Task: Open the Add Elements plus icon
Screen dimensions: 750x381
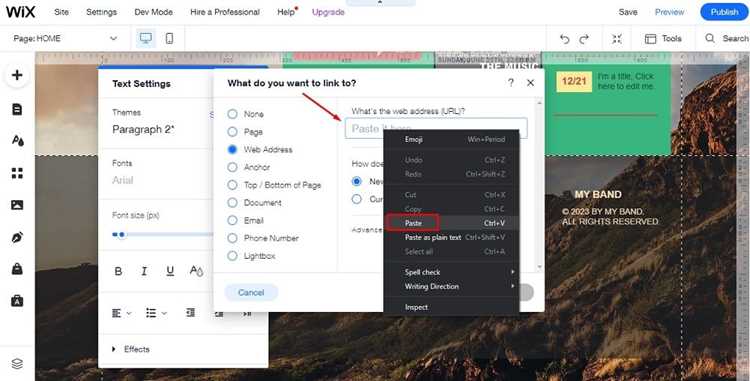Action: point(17,75)
